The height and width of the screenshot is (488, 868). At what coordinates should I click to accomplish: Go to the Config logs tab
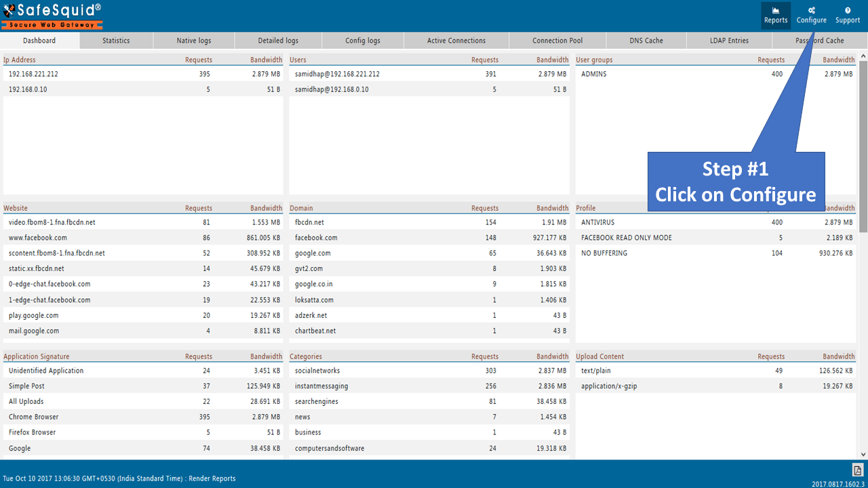(363, 41)
